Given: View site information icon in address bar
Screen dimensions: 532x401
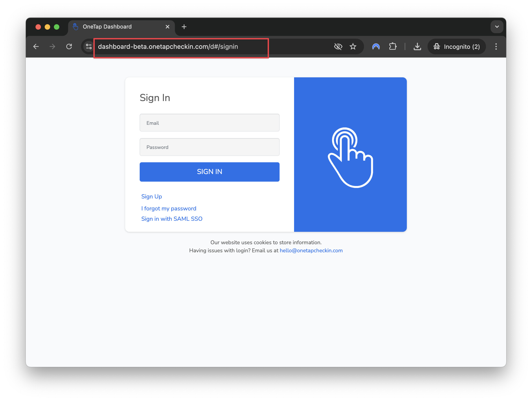Looking at the screenshot, I should (89, 46).
